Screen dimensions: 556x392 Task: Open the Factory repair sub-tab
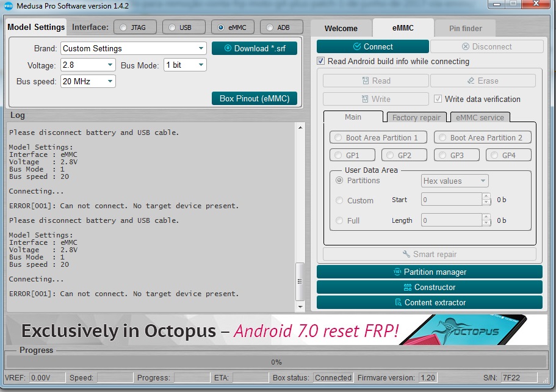[x=416, y=117]
